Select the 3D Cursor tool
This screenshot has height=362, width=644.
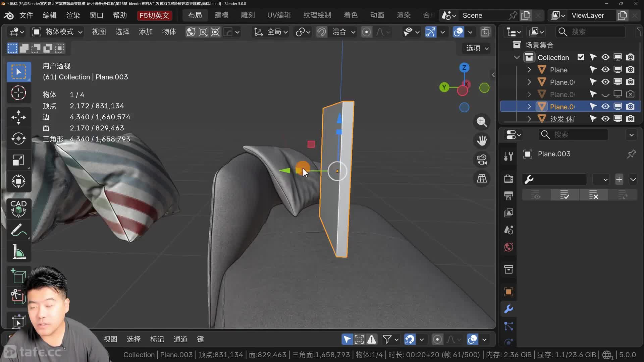coord(18,93)
